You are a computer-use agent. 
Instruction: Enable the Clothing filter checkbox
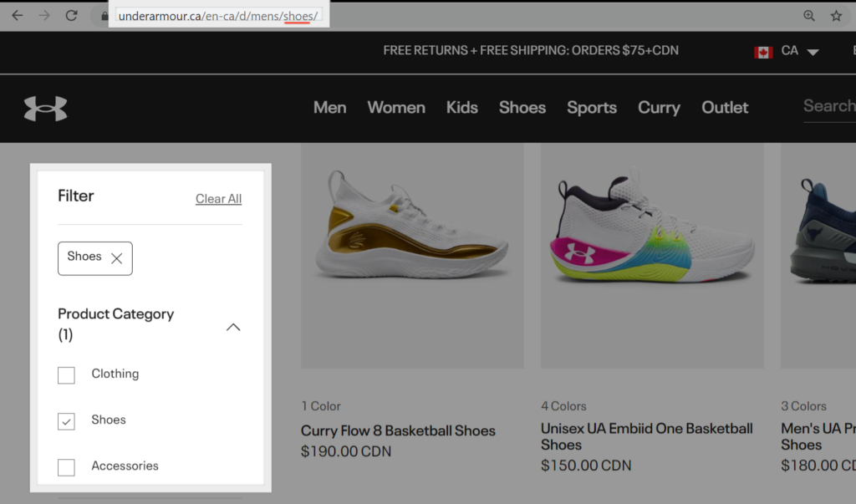66,375
